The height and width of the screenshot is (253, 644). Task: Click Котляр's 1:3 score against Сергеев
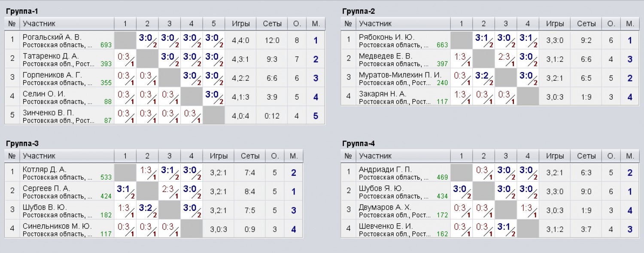point(147,172)
